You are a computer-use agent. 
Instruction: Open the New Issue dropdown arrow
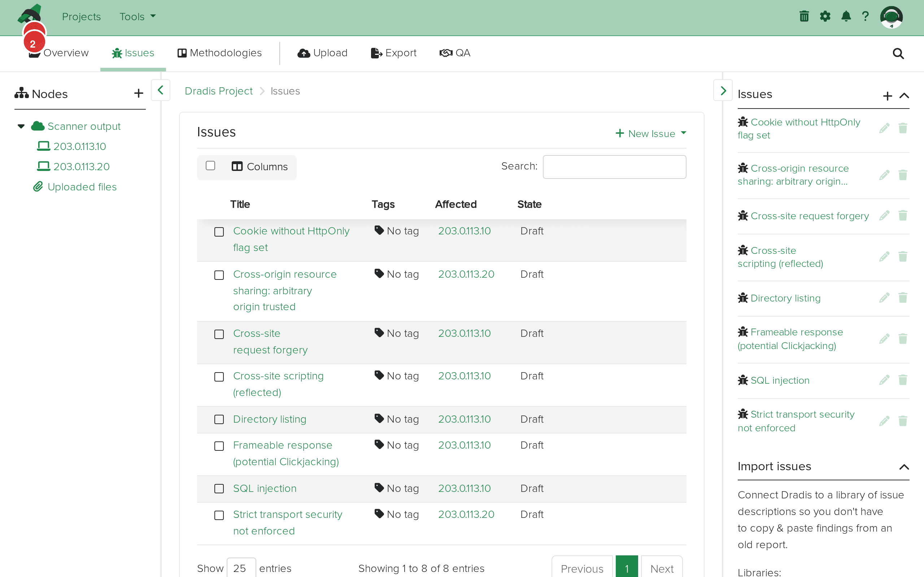tap(684, 133)
